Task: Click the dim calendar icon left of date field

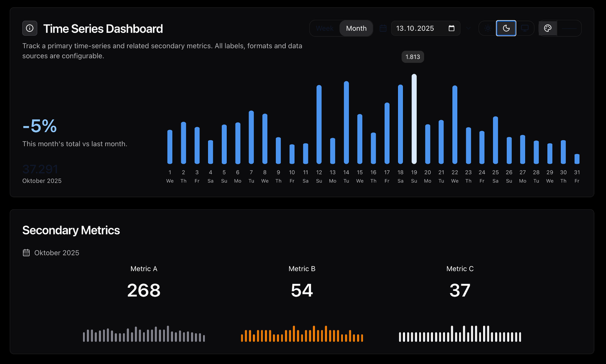Action: point(383,28)
